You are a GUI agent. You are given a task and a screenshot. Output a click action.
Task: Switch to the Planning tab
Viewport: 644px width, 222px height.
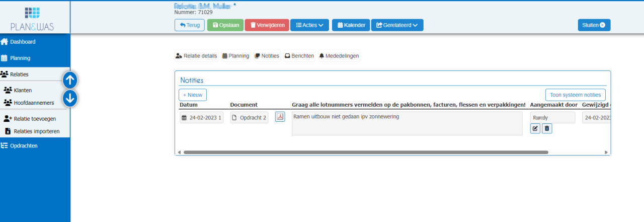point(235,56)
